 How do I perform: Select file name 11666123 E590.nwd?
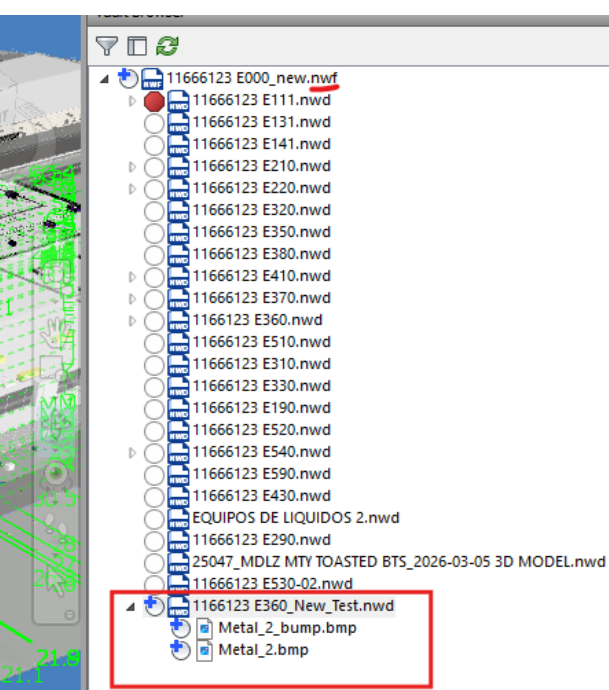[x=262, y=474]
